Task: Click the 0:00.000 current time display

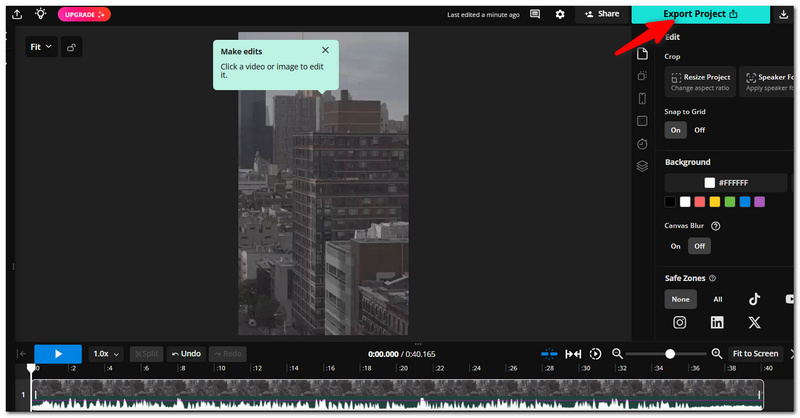Action: (383, 354)
